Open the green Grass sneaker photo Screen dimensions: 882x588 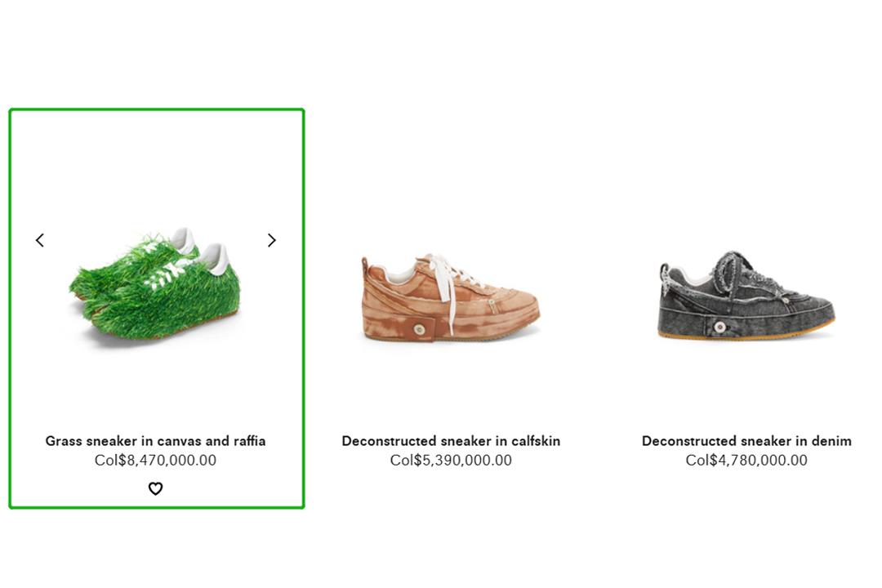click(x=154, y=284)
